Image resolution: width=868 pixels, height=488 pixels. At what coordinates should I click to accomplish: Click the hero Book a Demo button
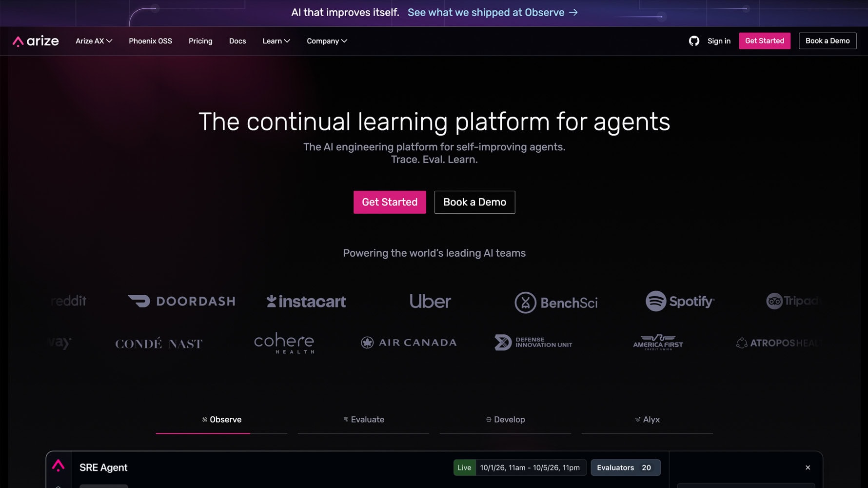click(474, 202)
